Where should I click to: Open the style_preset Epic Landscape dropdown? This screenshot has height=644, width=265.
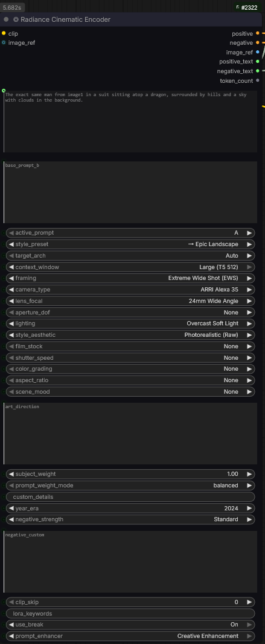pyautogui.click(x=130, y=244)
